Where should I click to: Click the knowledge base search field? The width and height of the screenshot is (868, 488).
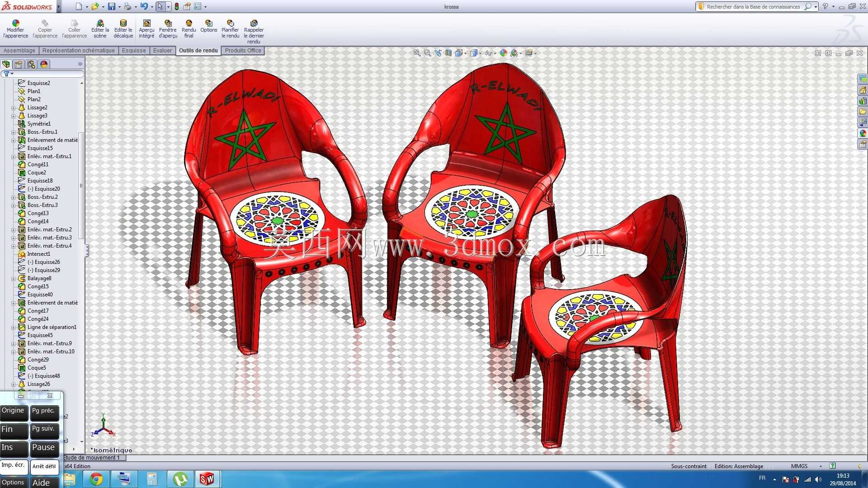753,7
